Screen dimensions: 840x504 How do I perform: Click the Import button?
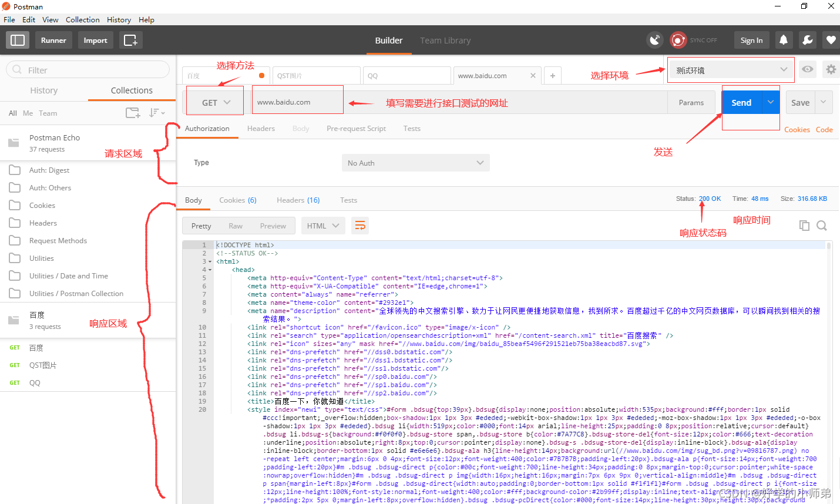pyautogui.click(x=95, y=40)
